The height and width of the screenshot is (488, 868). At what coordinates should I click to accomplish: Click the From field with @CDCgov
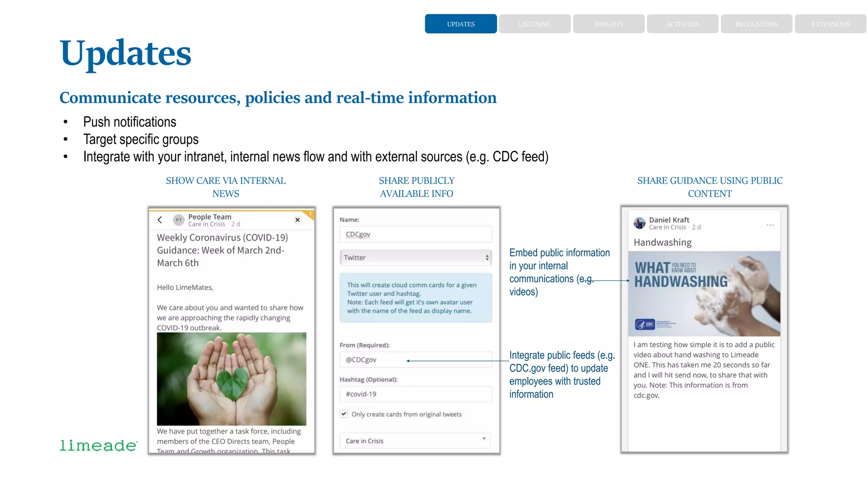pos(415,360)
